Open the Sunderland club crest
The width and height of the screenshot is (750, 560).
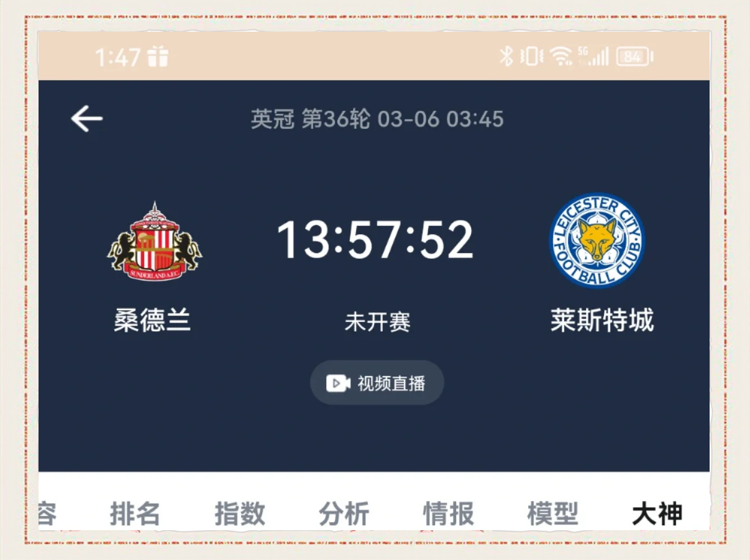pos(155,241)
